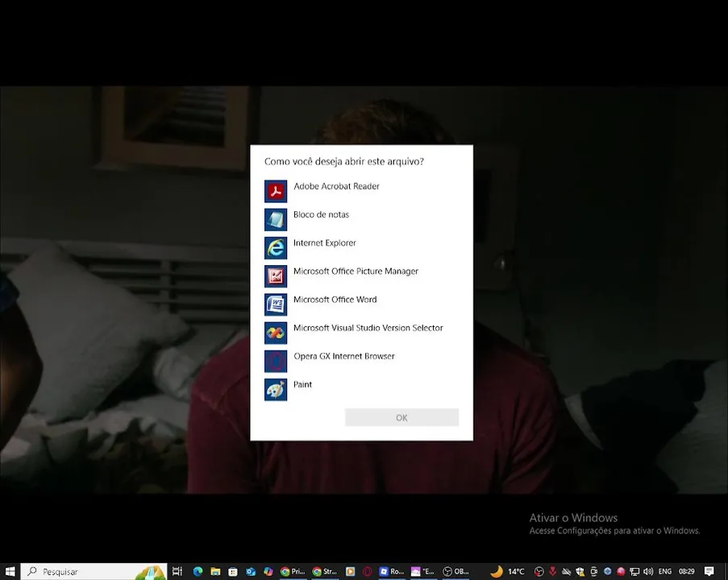Viewport: 728px width, 580px height.
Task: Choose the Microsoft Office Word icon
Action: (x=276, y=304)
